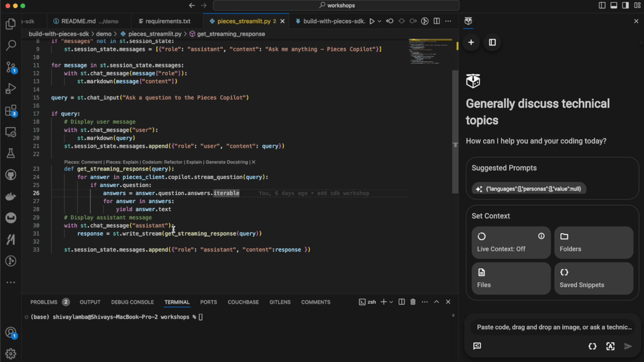Viewport: 644px width, 362px height.
Task: Split the editor right
Action: tap(437, 21)
